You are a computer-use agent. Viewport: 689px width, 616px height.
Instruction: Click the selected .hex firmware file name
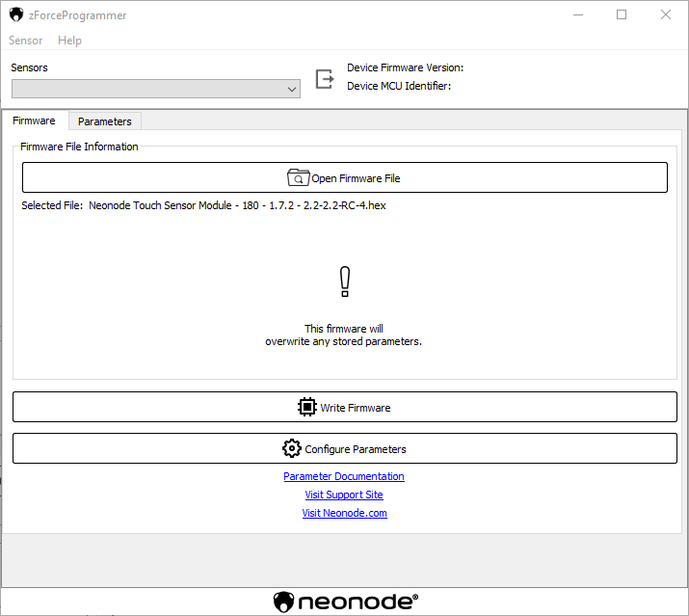237,205
